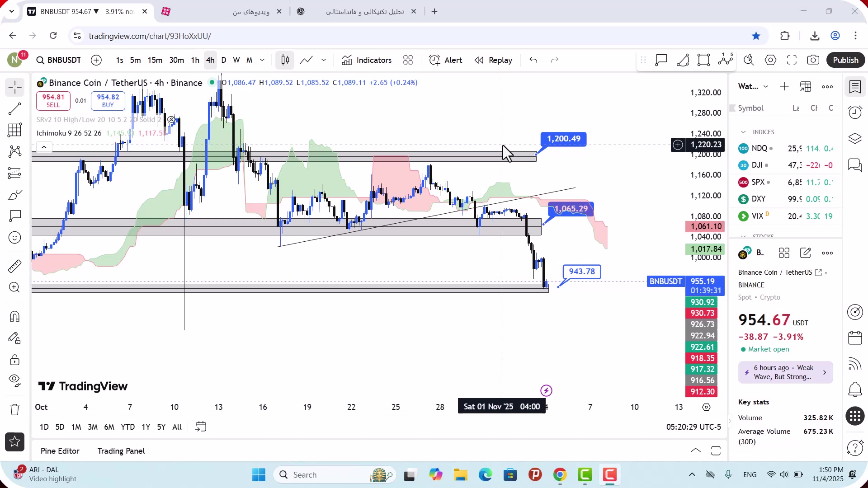Open the emoji icons tool
The height and width of the screenshot is (488, 868).
click(15, 238)
